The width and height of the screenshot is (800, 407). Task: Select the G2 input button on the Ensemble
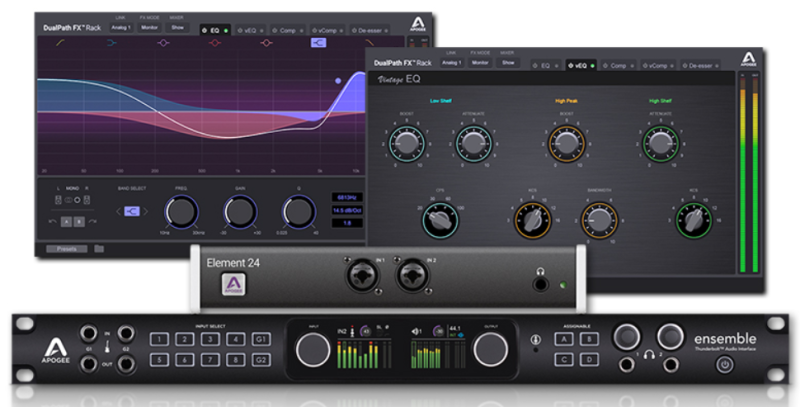pos(261,360)
